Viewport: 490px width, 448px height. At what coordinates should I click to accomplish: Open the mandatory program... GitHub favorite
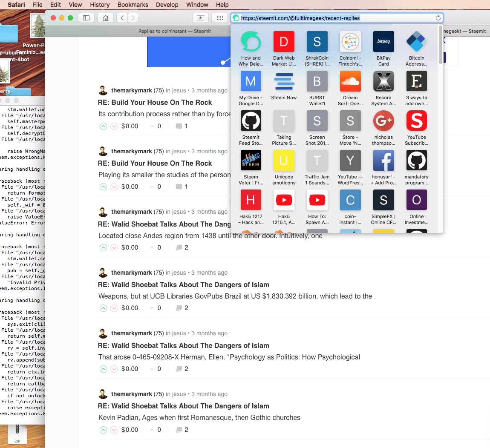[x=417, y=167]
